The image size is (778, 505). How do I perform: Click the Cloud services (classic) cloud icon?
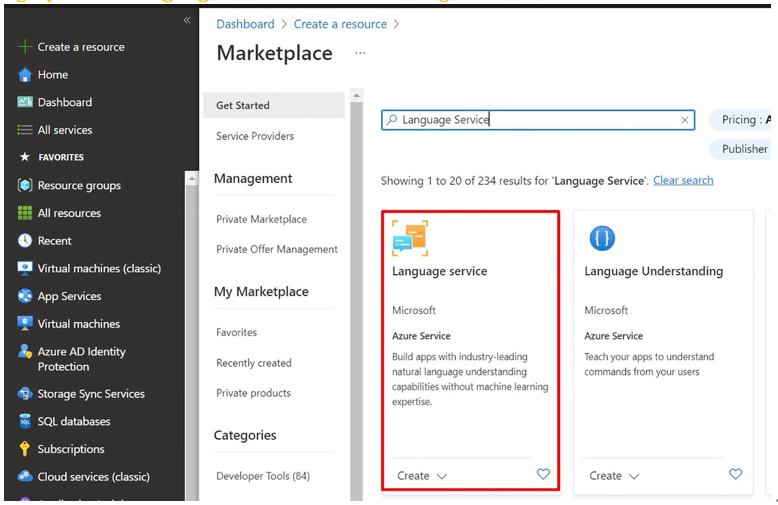click(24, 477)
